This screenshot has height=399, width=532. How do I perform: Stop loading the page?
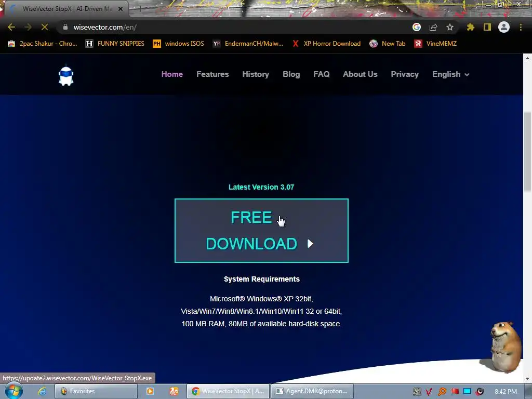45,27
